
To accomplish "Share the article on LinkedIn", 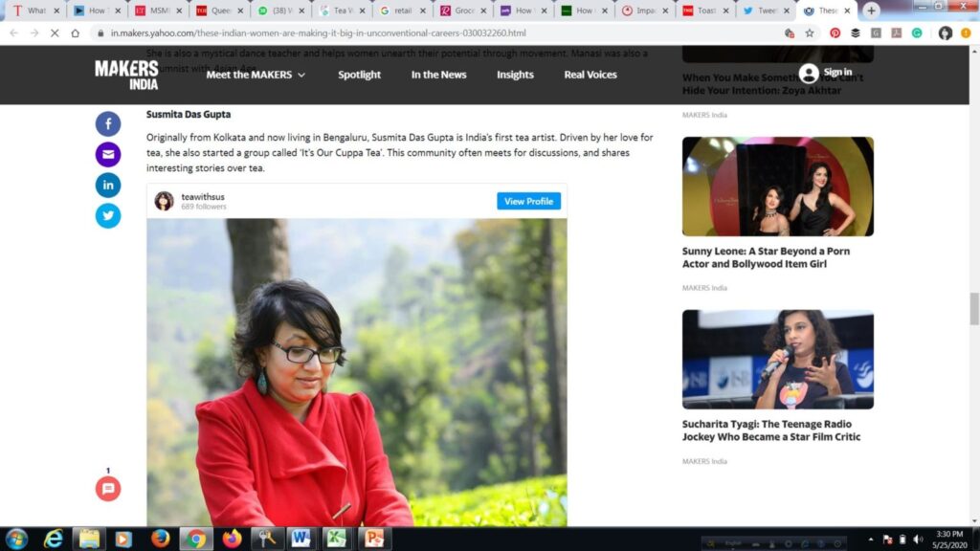I will click(x=108, y=185).
